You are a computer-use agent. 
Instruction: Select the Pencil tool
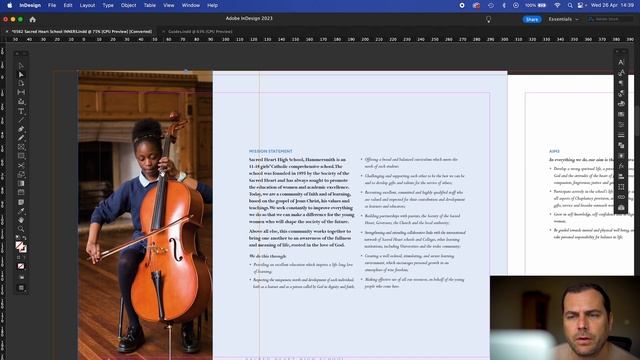coord(21,138)
